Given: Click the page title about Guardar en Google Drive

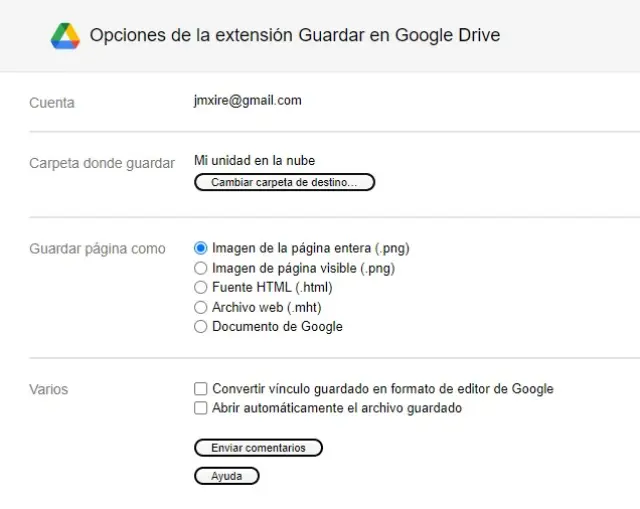Looking at the screenshot, I should point(295,36).
